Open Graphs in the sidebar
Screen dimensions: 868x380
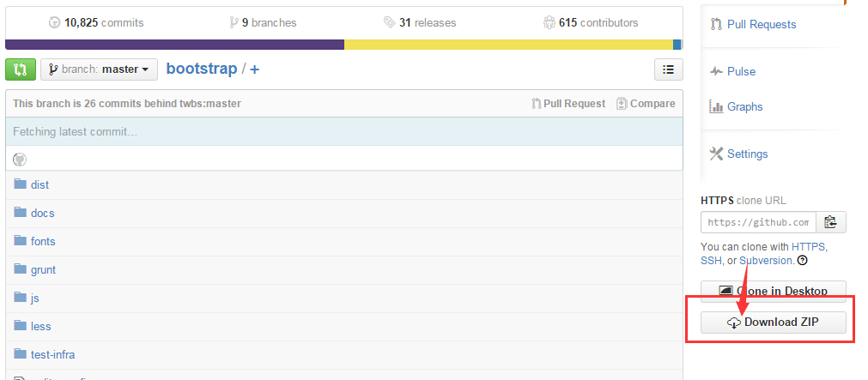(x=744, y=106)
